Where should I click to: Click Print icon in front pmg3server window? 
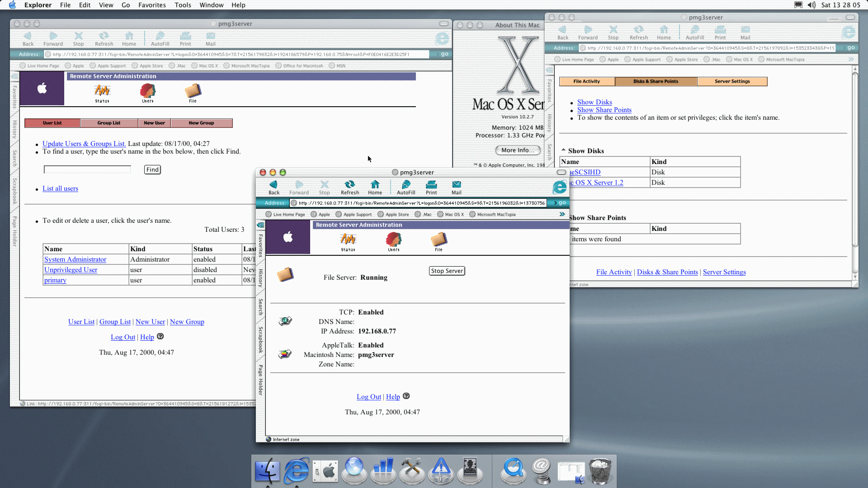pos(431,184)
